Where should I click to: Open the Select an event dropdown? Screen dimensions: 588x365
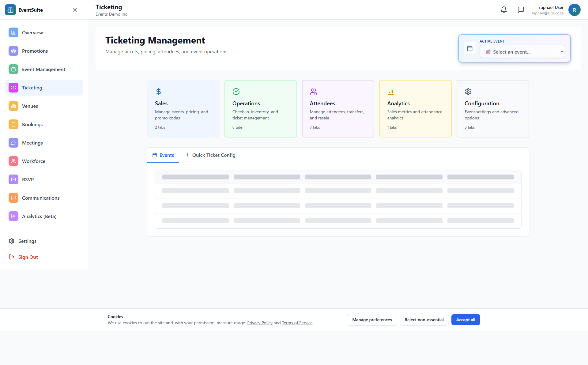[x=522, y=51]
